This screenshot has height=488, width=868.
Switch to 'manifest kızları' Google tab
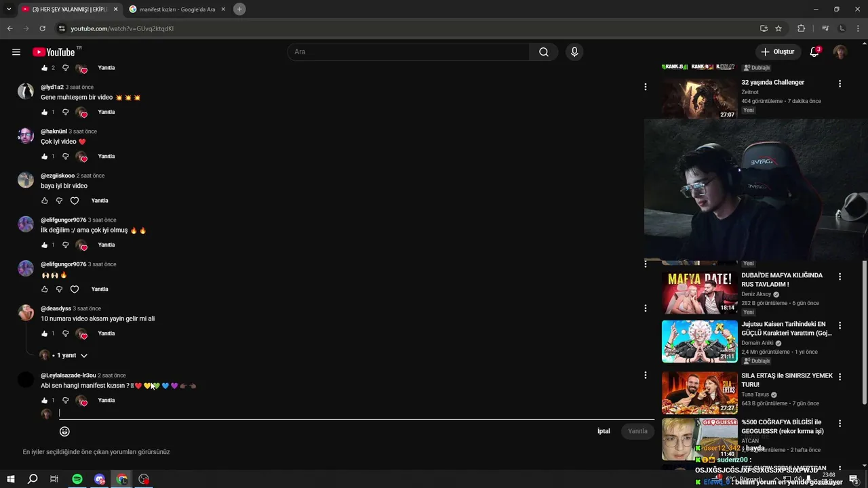[x=178, y=9]
